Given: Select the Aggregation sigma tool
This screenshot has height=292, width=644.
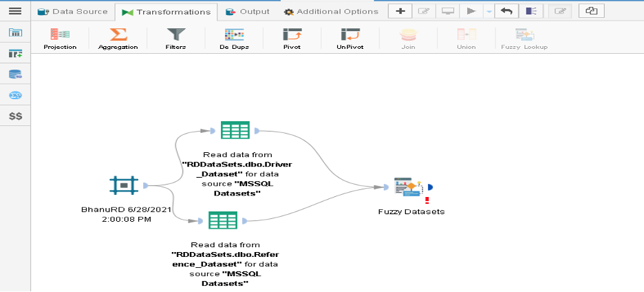Looking at the screenshot, I should (118, 39).
